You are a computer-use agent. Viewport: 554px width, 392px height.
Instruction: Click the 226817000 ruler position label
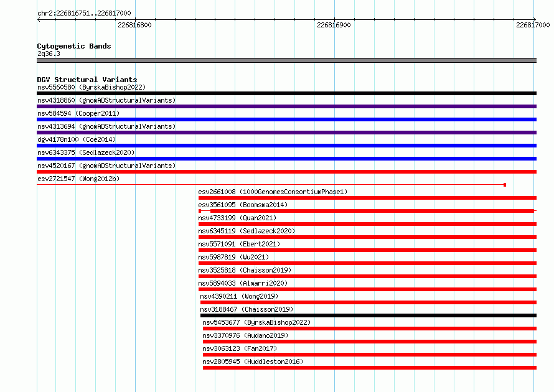point(533,25)
